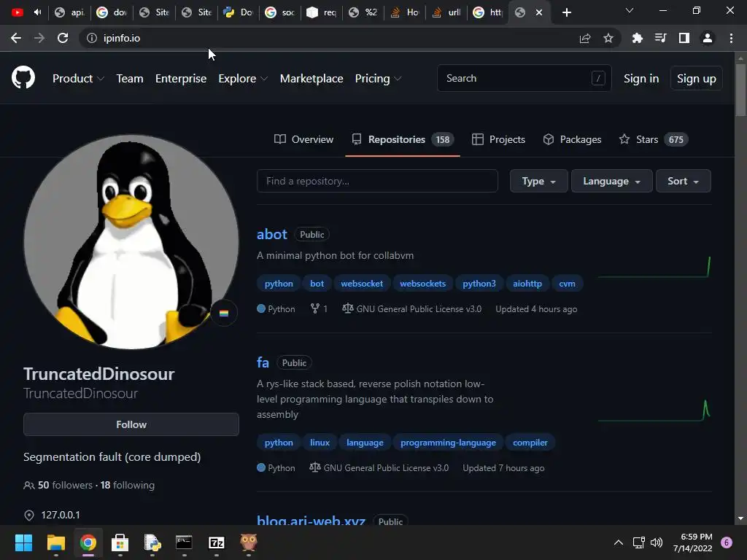Open Chrome's three-dot menu
The height and width of the screenshot is (560, 747).
[731, 38]
